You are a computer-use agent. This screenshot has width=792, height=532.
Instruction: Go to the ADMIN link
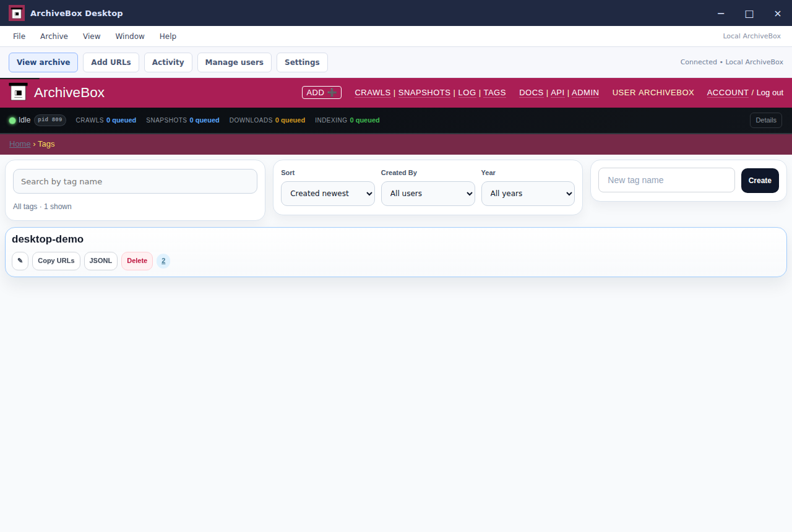pos(585,93)
